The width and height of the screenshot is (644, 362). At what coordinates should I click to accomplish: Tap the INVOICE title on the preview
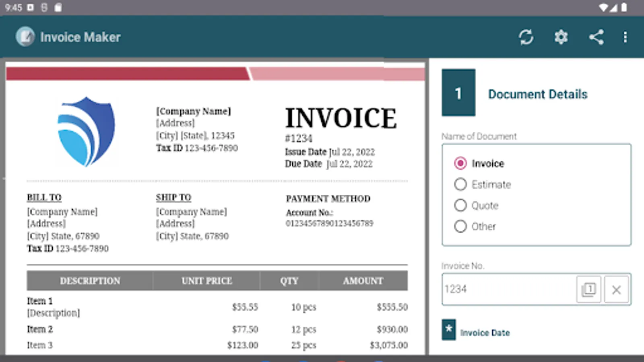(x=341, y=118)
